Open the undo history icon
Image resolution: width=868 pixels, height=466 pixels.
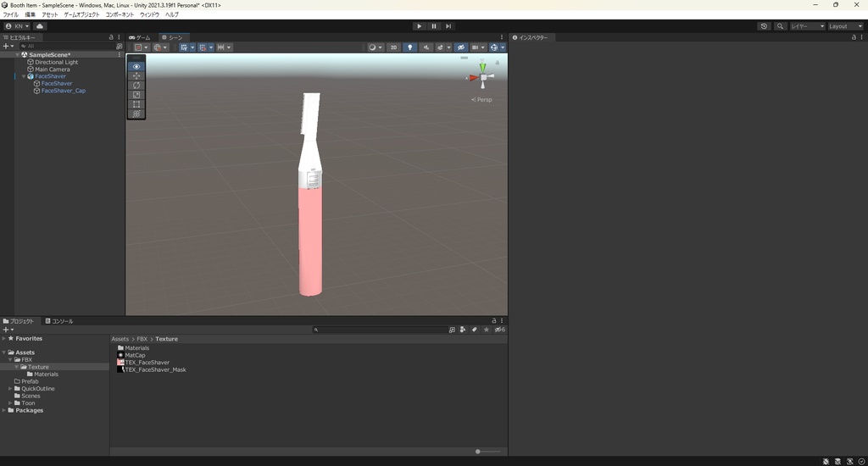coord(764,26)
